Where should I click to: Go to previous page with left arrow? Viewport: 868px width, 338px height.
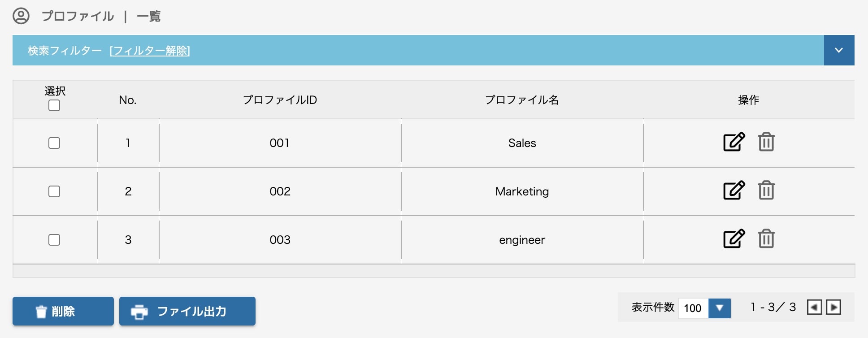coord(814,308)
